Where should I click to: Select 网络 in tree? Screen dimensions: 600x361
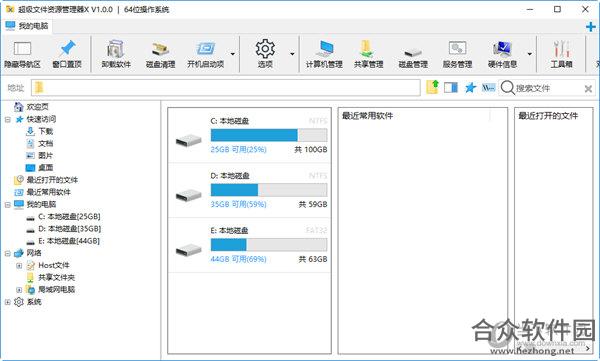pos(34,253)
